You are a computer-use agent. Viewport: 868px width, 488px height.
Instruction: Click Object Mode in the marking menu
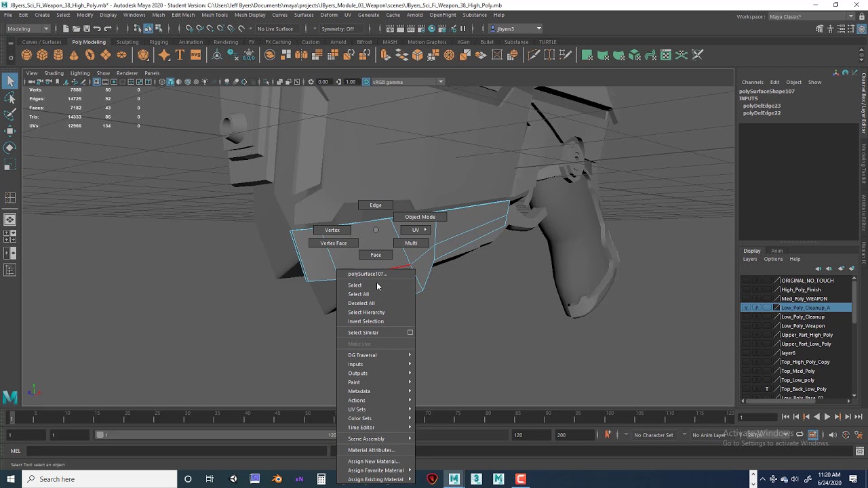pyautogui.click(x=420, y=217)
